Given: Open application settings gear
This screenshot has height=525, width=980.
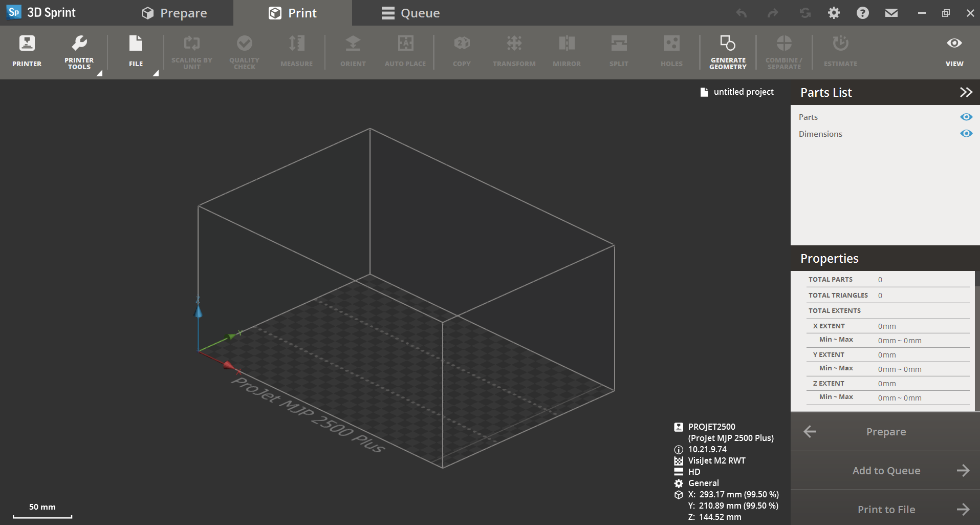Looking at the screenshot, I should (834, 13).
